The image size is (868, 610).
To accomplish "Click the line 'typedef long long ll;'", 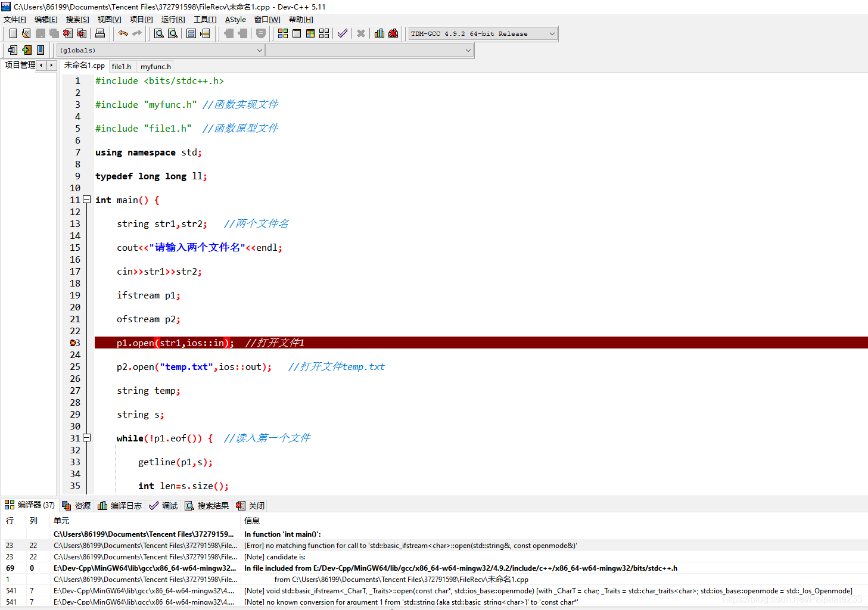I will point(151,176).
